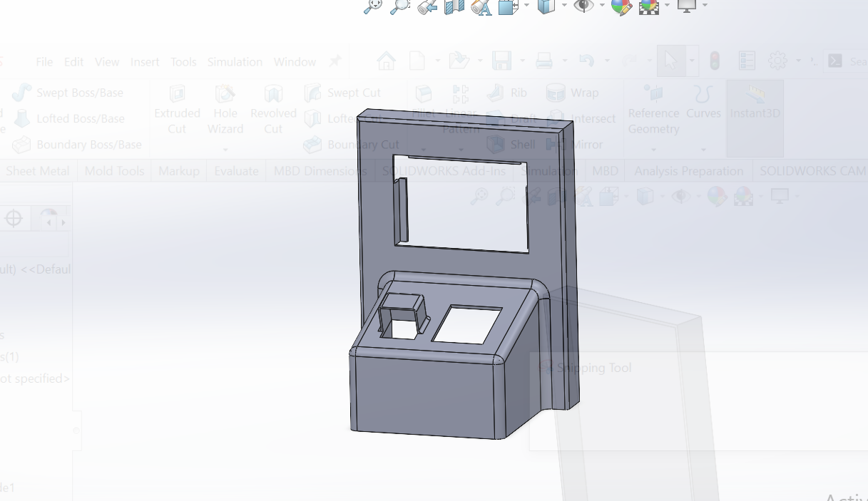
Task: Switch to the Analysis Preparation tab
Action: 688,171
